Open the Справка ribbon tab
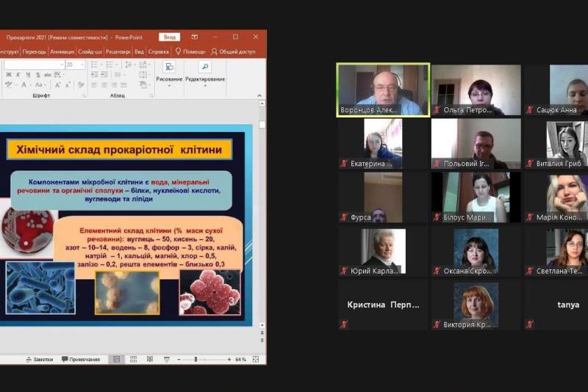 tap(158, 51)
